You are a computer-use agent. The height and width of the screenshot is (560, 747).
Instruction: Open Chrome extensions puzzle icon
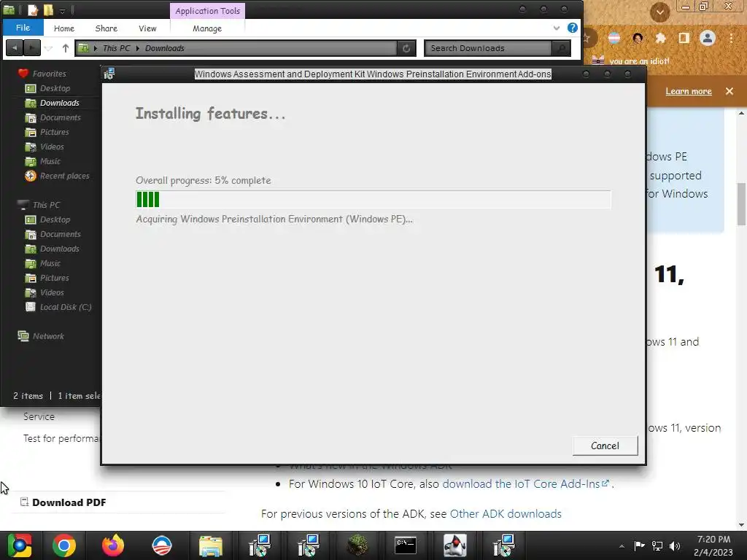click(660, 38)
